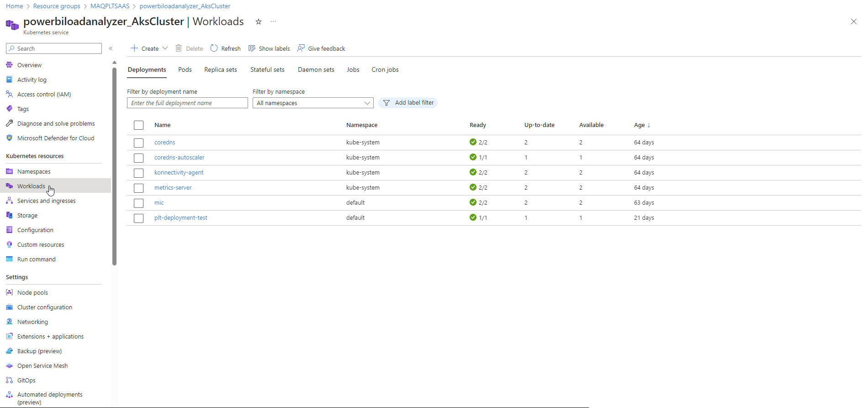Click the Add label filter button

(408, 103)
